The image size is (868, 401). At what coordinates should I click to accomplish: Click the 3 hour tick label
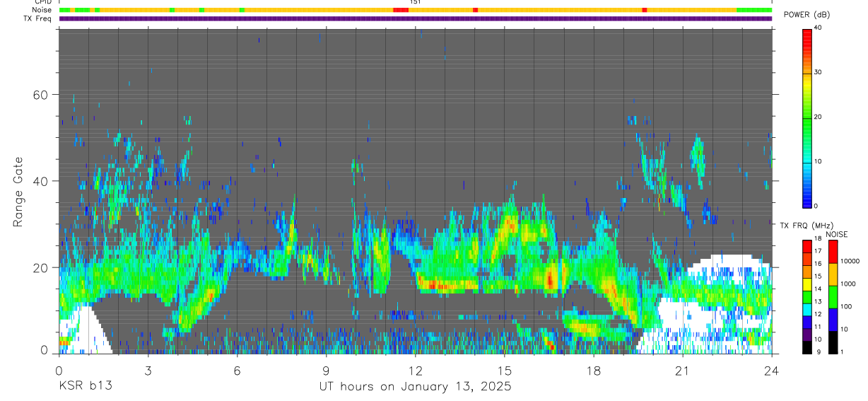click(148, 371)
